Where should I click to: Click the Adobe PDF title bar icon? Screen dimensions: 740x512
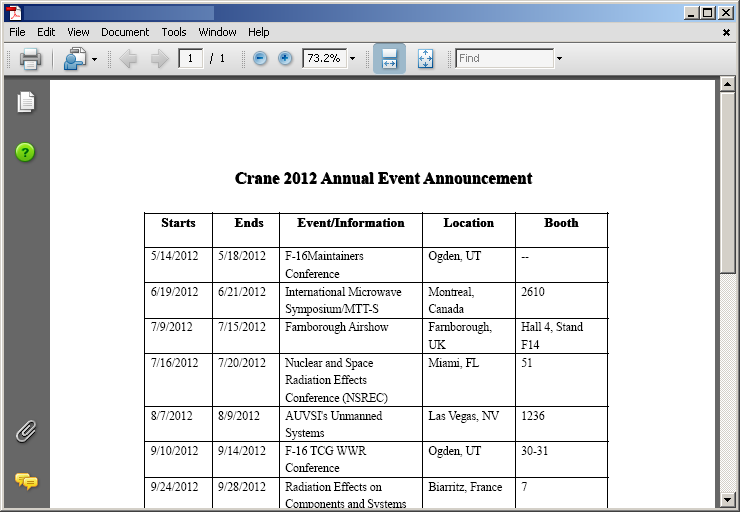(x=14, y=13)
